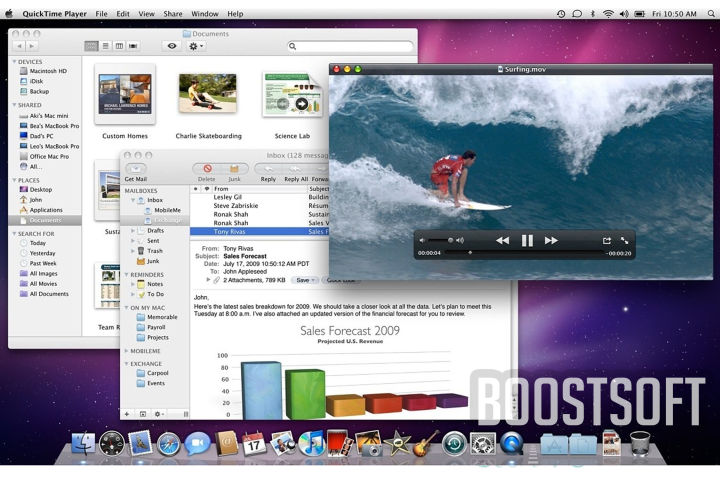
Task: Open the Window menu
Action: [x=204, y=14]
